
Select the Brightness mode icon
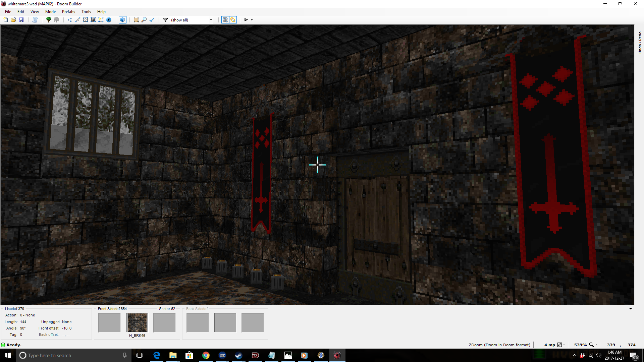coord(93,20)
